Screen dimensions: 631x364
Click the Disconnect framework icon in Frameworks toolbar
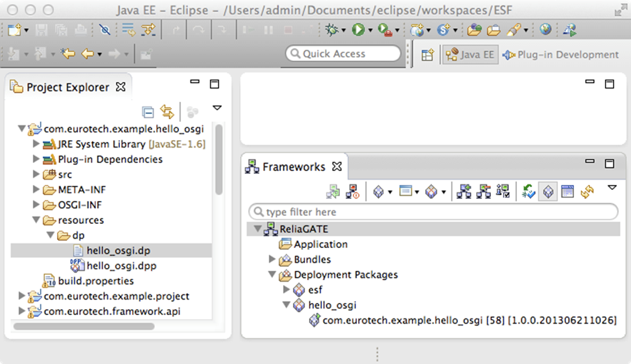click(353, 192)
